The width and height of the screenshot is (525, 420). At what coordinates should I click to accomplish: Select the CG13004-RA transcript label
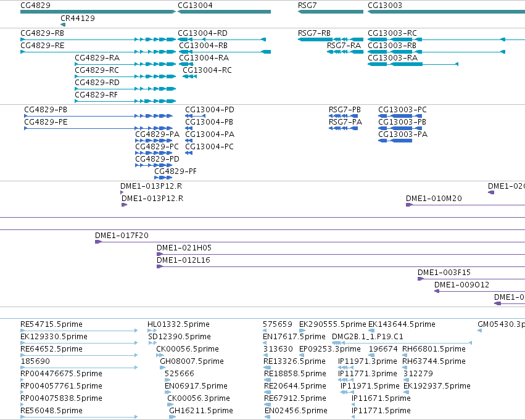[x=204, y=58]
